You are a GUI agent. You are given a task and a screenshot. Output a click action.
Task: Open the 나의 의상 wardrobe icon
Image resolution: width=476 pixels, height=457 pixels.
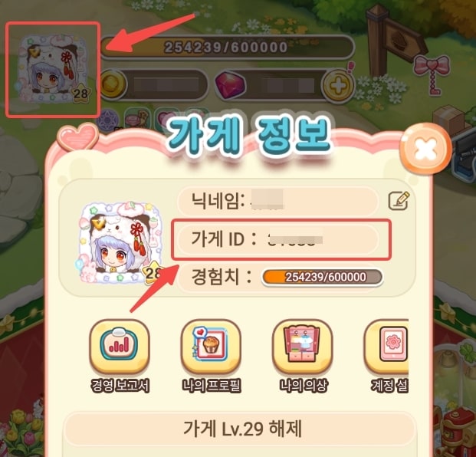[x=302, y=347]
